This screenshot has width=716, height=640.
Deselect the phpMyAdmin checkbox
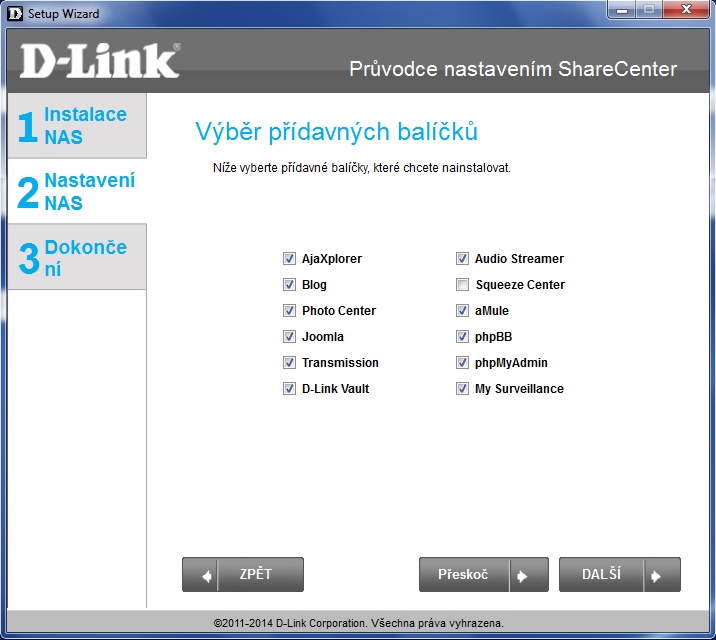[462, 363]
